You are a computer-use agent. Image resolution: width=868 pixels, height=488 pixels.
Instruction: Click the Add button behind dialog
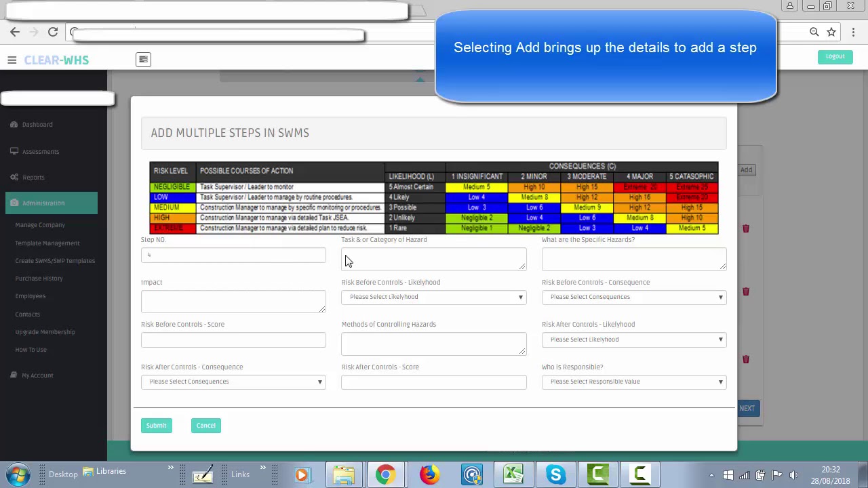click(x=746, y=169)
